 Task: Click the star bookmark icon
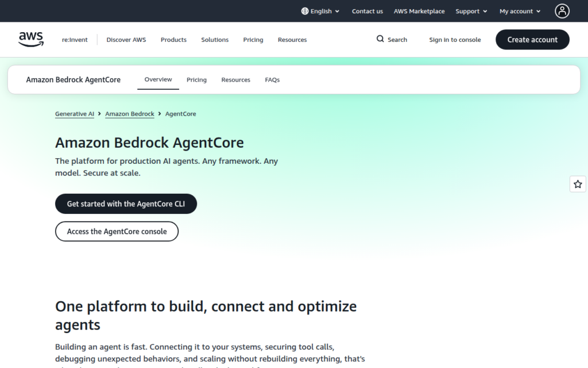coord(578,184)
